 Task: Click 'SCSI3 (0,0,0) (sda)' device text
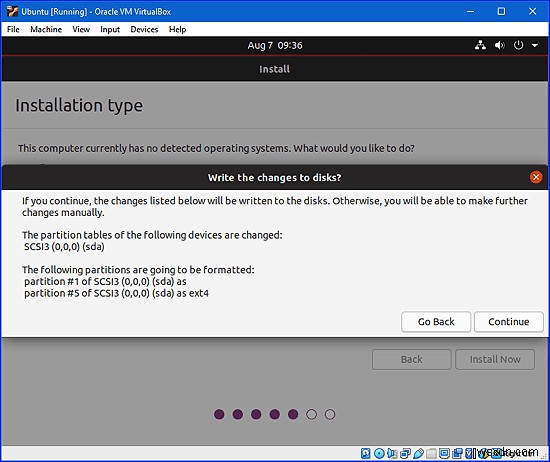tap(64, 247)
